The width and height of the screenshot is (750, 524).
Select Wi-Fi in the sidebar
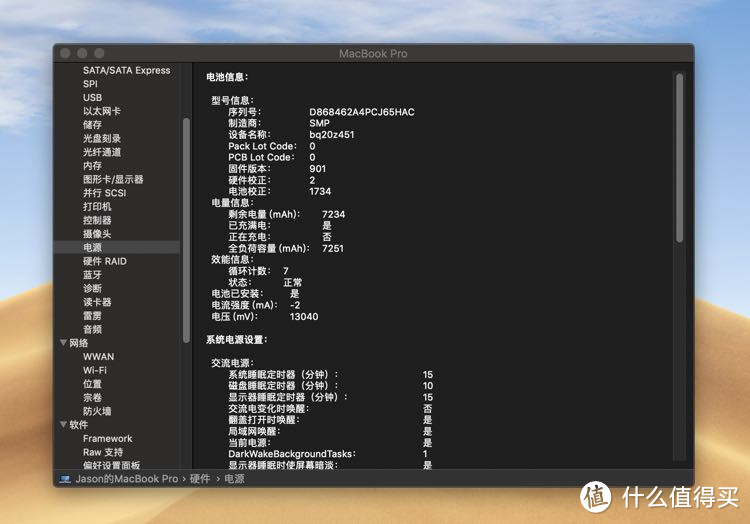point(95,370)
